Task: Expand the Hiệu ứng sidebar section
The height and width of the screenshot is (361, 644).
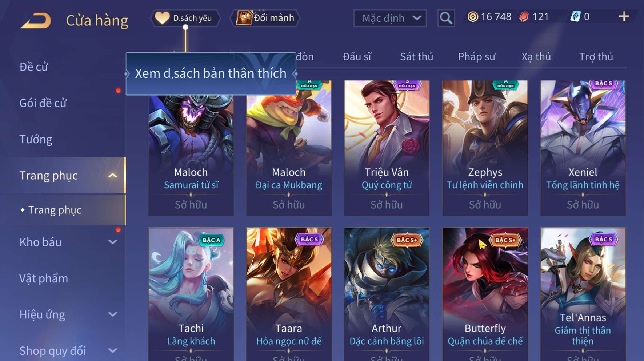Action: [113, 314]
